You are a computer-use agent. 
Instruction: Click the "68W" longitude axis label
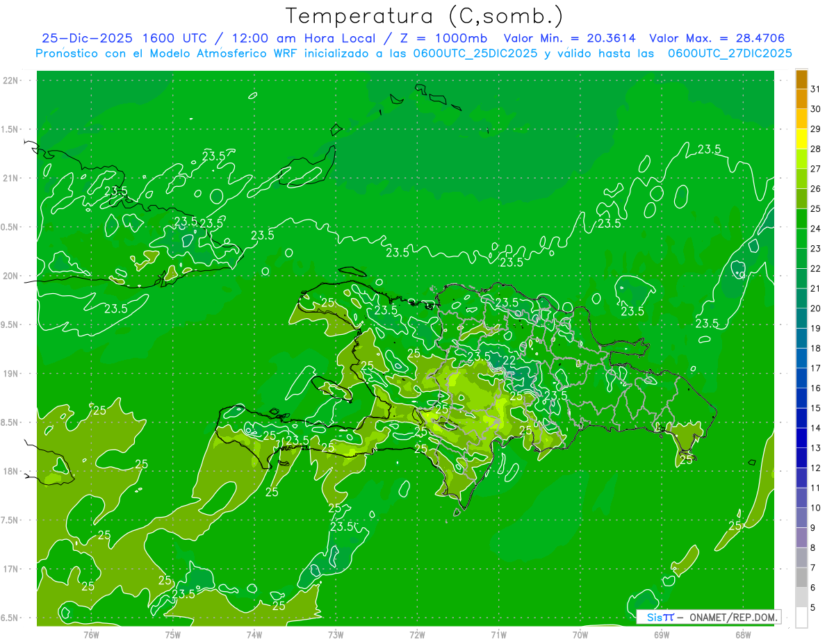743,635
